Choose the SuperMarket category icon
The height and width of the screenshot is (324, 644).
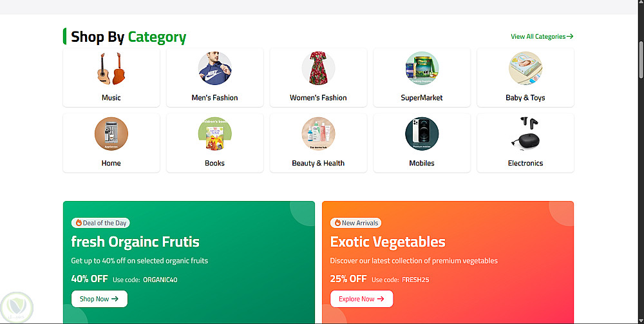[x=422, y=68]
